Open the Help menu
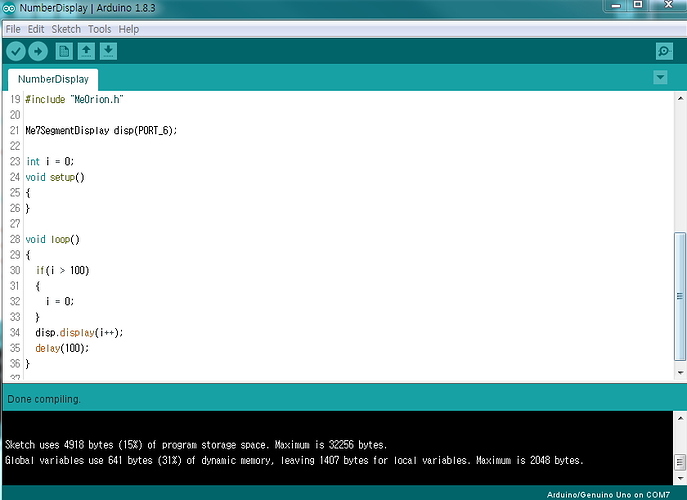 point(129,29)
